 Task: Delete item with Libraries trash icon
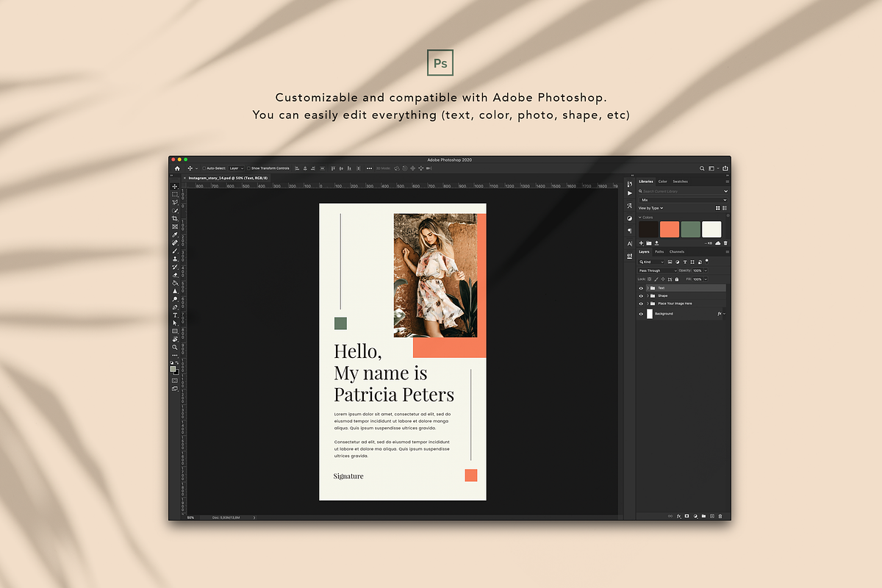pyautogui.click(x=725, y=243)
